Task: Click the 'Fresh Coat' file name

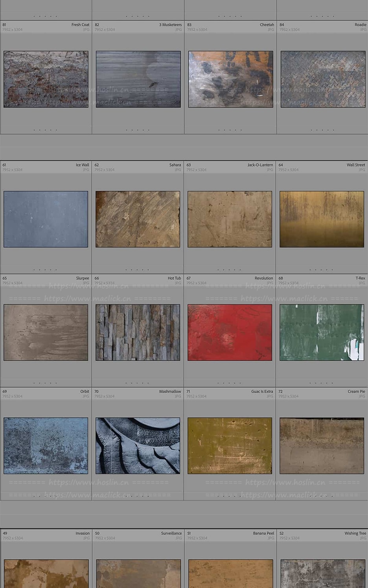Action: point(80,25)
